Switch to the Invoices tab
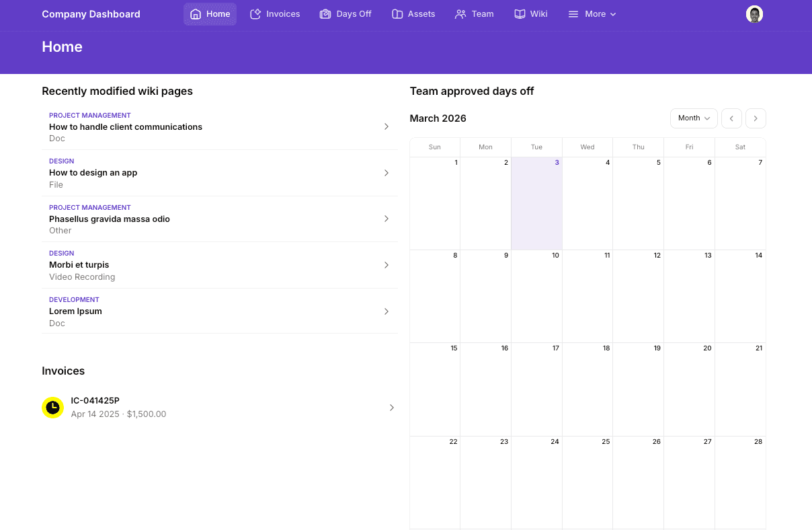812x530 pixels. click(275, 13)
